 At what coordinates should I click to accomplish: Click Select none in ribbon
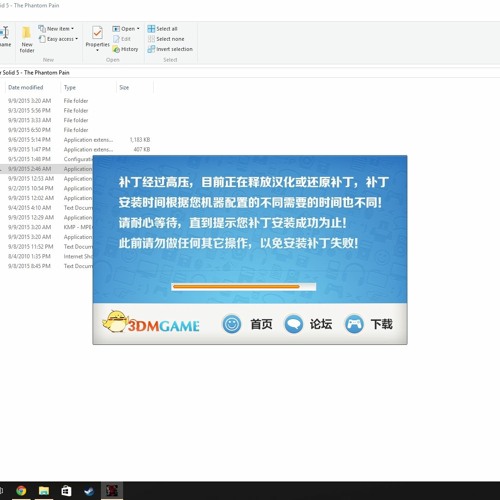(166, 39)
